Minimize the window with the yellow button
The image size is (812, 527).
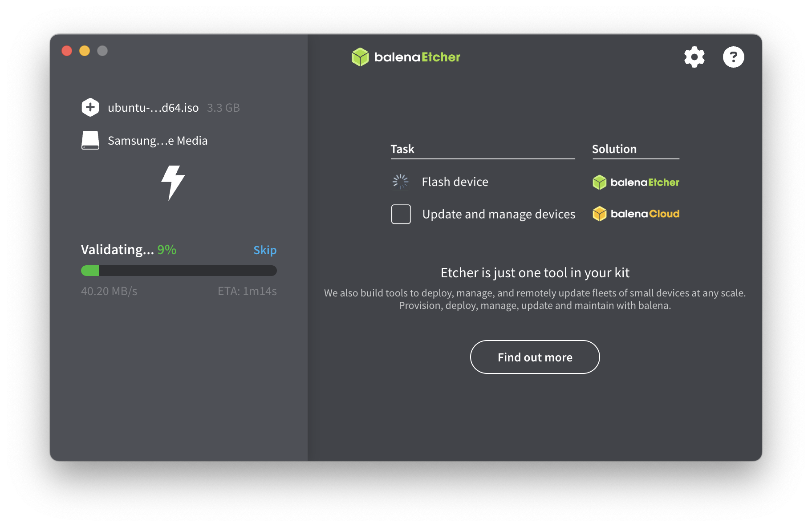[85, 51]
